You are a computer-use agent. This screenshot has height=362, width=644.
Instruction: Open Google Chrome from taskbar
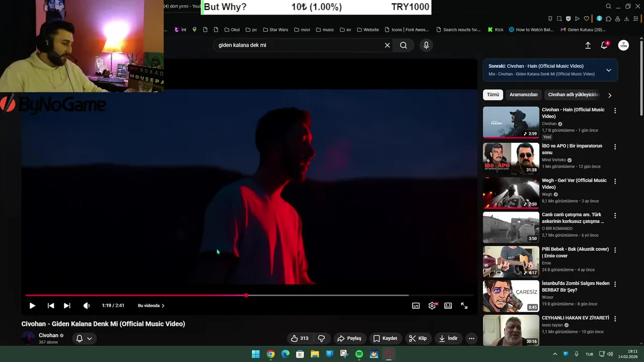[x=271, y=354]
